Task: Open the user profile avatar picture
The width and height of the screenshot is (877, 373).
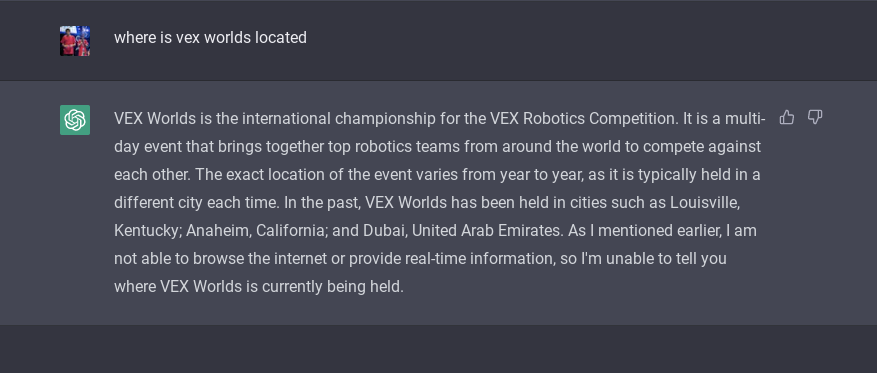Action: 75,41
